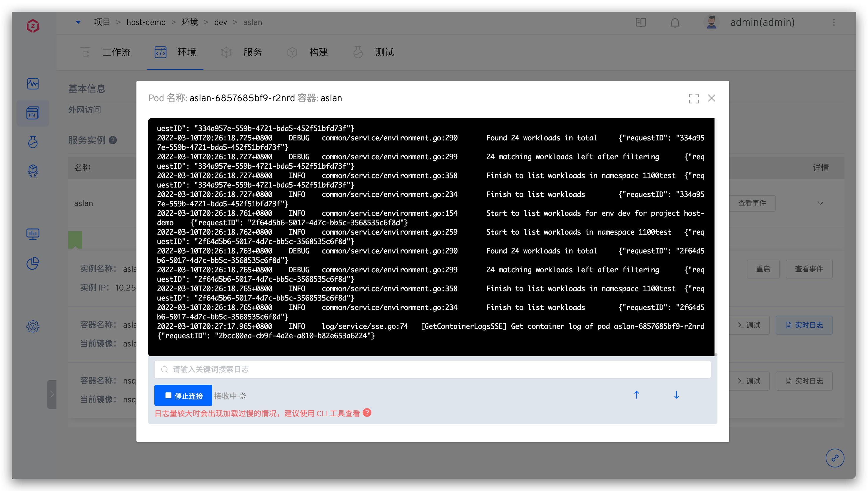868x491 pixels.
Task: Click the 服务实例 help question icon
Action: [113, 140]
